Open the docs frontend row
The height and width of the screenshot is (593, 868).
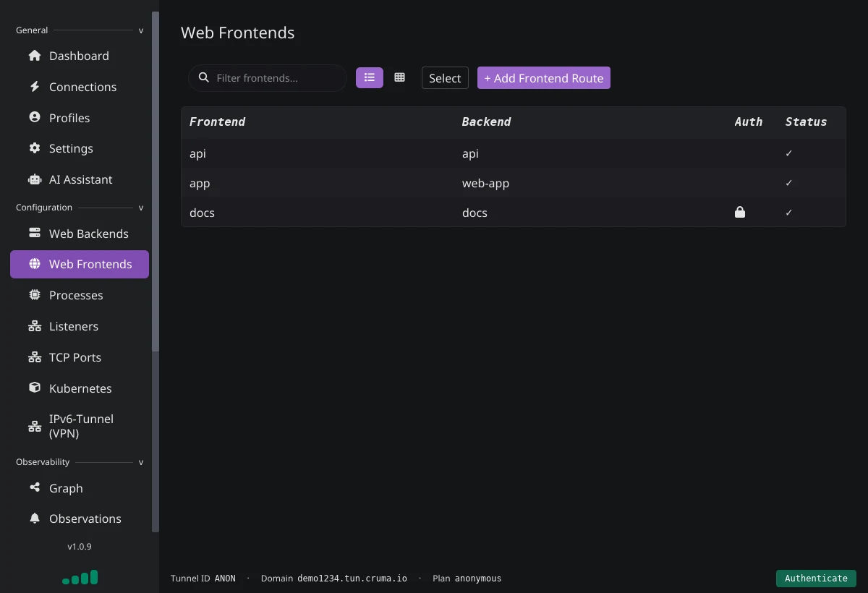[x=513, y=213]
